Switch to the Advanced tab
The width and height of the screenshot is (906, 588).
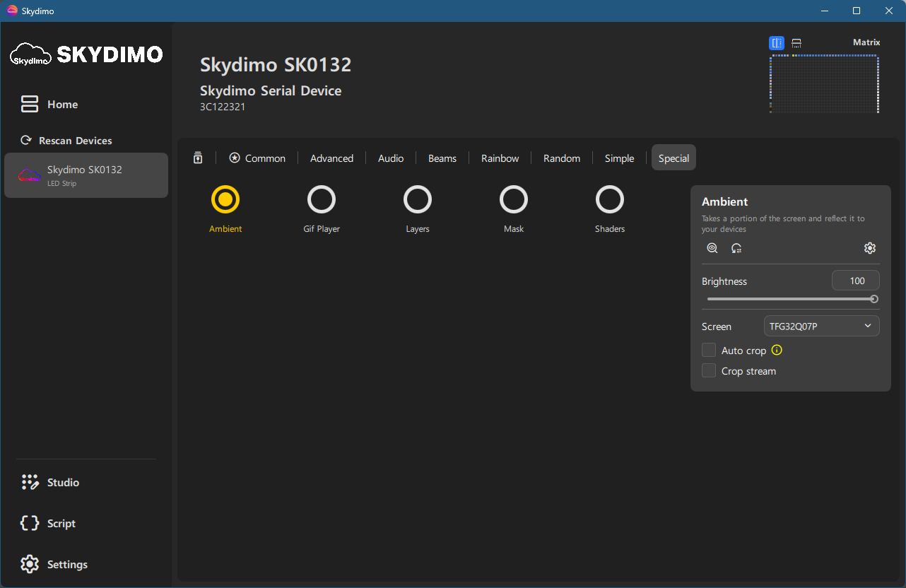pos(331,158)
